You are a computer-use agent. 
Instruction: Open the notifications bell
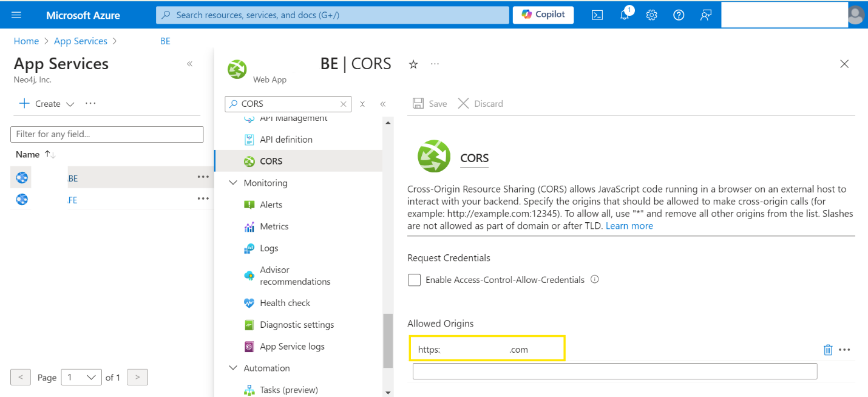coord(625,15)
